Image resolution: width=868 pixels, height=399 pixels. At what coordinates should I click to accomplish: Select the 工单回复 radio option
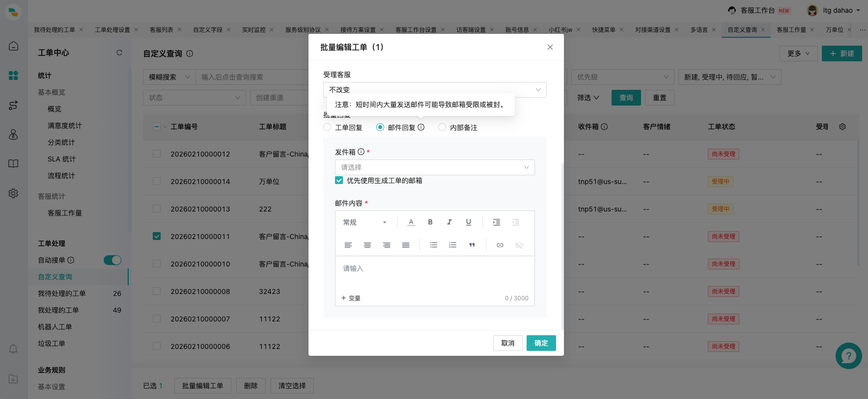[327, 127]
